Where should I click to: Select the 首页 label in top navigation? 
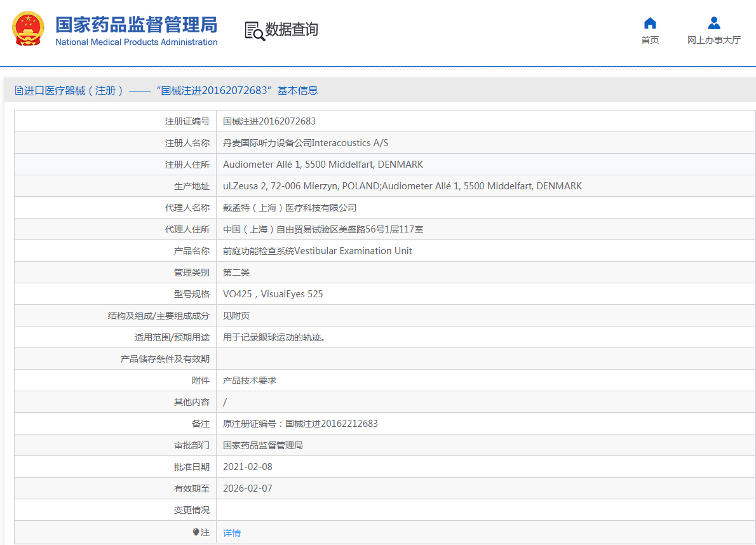click(x=650, y=40)
